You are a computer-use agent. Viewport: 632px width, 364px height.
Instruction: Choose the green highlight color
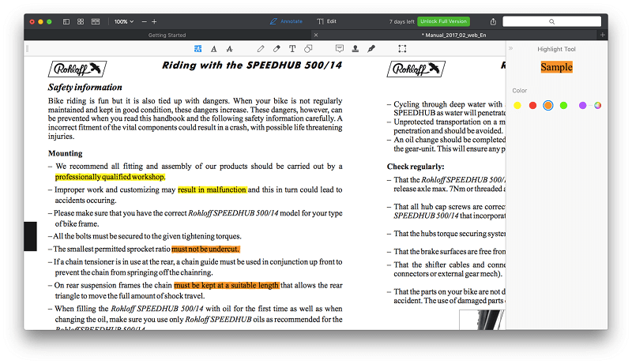(x=563, y=106)
